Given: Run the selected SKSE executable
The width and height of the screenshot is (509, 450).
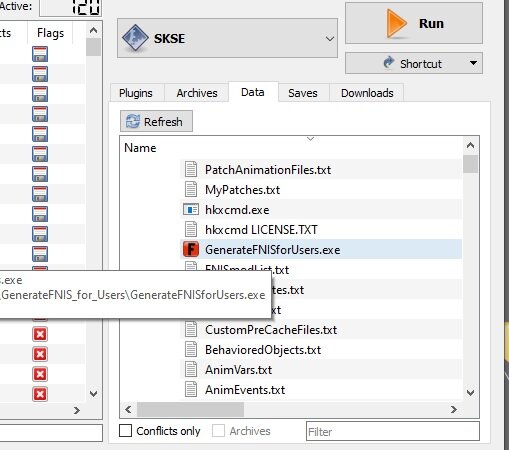Looking at the screenshot, I should click(414, 23).
